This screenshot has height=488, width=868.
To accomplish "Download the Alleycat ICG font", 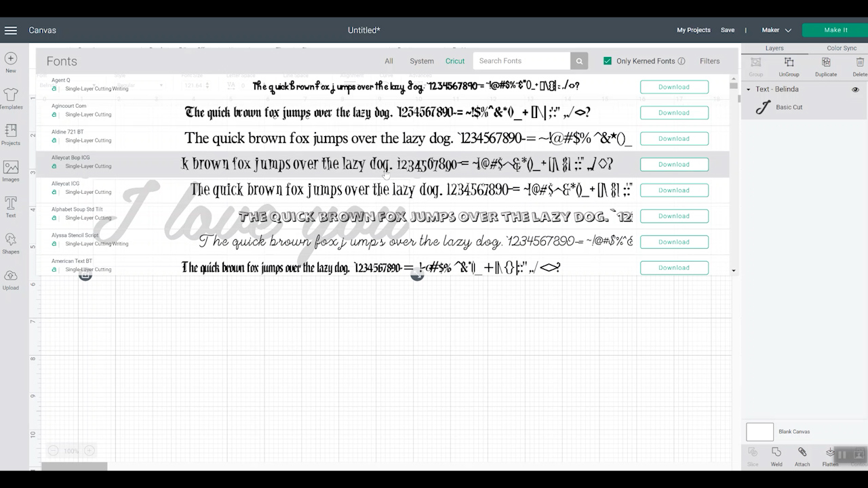I will pos(674,190).
